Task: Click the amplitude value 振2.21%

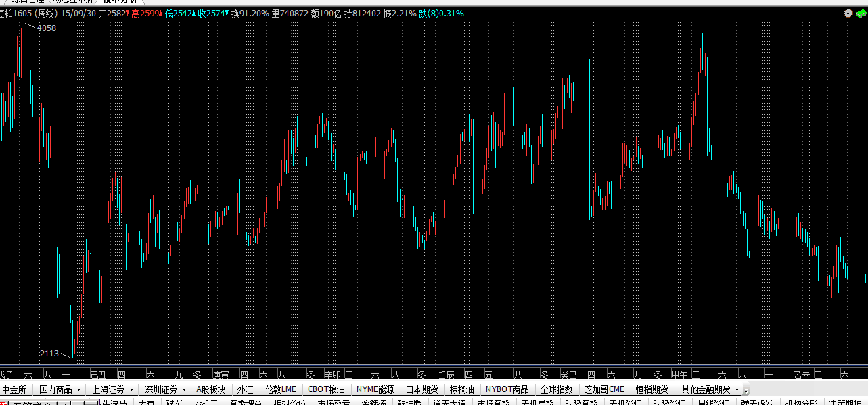Action: coord(400,13)
